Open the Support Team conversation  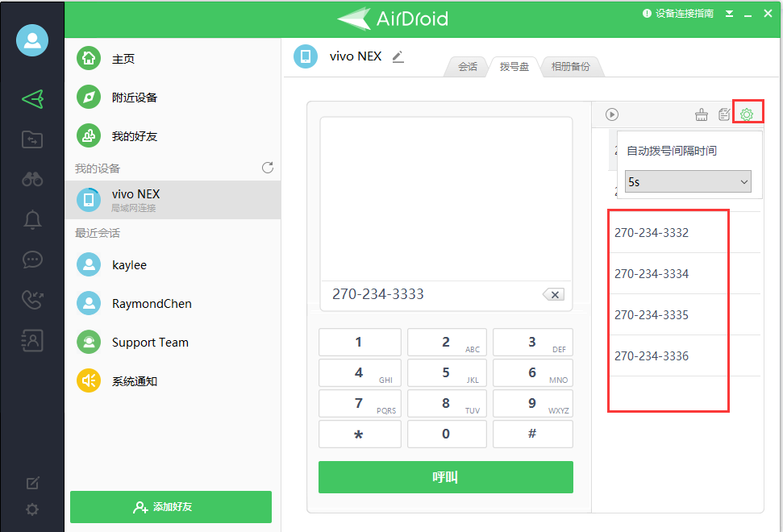(173, 343)
